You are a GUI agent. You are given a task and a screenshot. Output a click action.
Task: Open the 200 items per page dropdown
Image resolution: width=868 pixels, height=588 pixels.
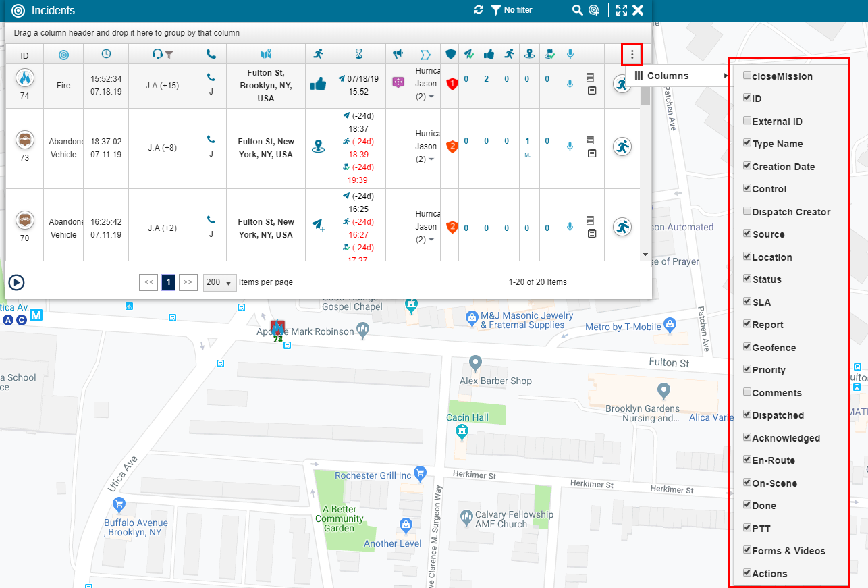click(219, 282)
